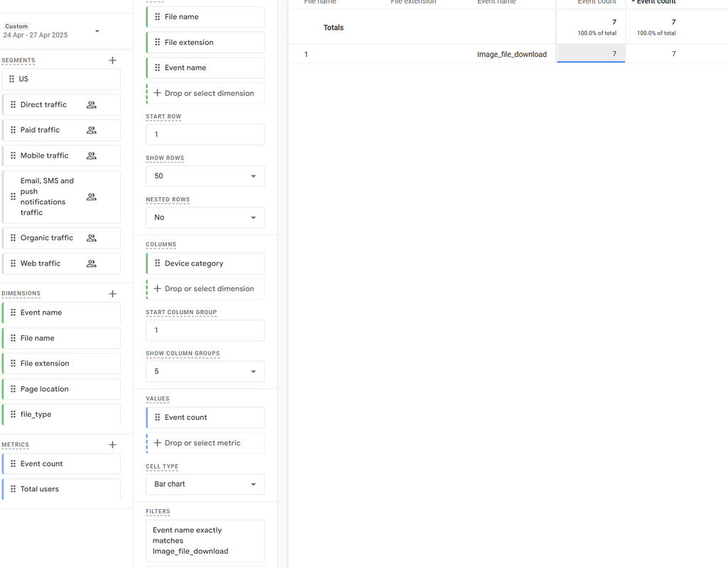Open Cell Type dropdown showing Bar chart
Image resolution: width=728 pixels, height=568 pixels.
pyautogui.click(x=205, y=484)
